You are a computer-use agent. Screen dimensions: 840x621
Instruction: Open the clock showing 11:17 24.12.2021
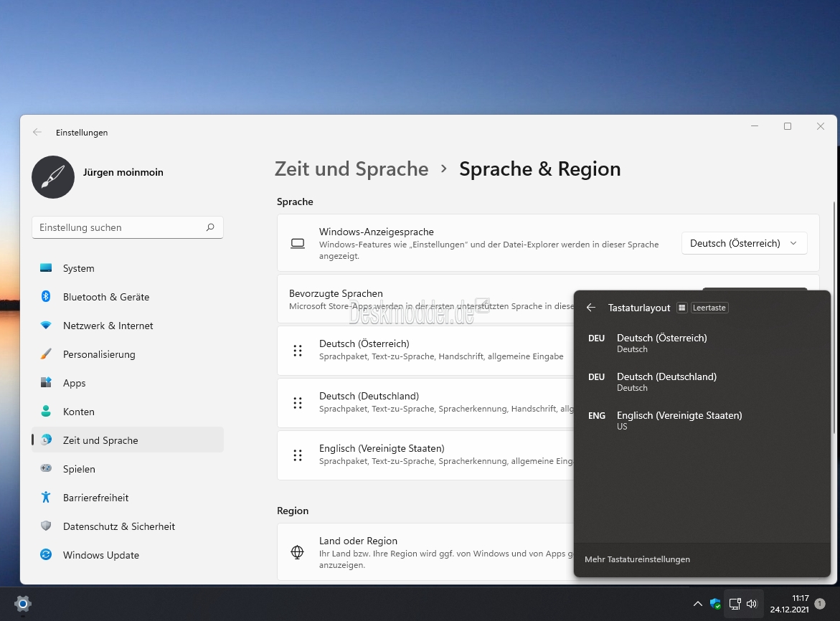(x=789, y=604)
